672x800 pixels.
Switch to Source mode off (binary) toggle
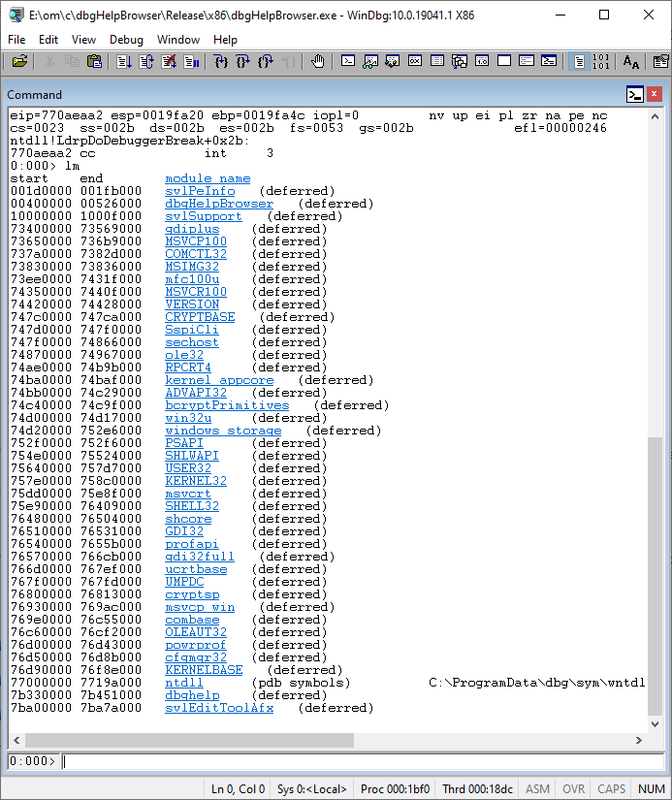[x=601, y=62]
